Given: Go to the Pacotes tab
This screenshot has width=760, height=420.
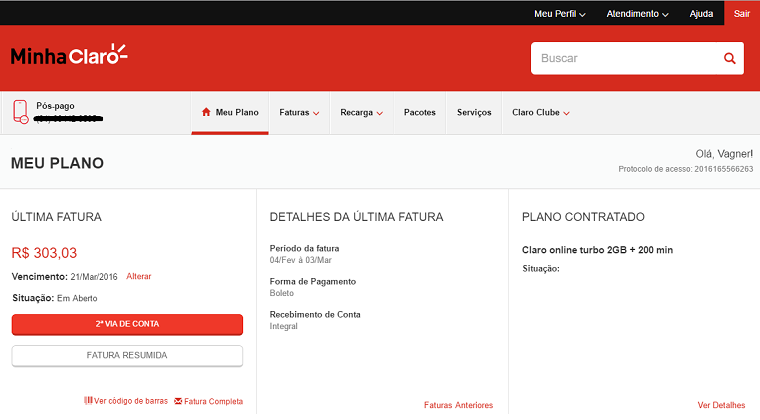Looking at the screenshot, I should 420,112.
